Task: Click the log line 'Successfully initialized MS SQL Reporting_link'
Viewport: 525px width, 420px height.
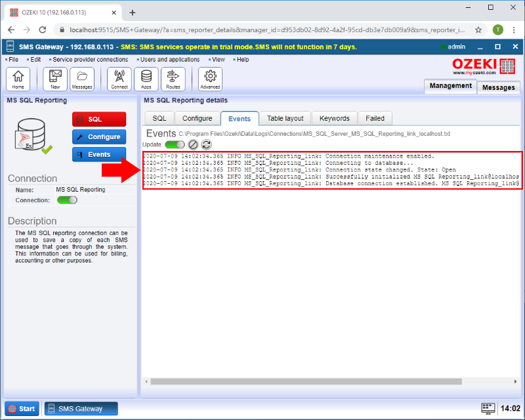Action: point(331,177)
